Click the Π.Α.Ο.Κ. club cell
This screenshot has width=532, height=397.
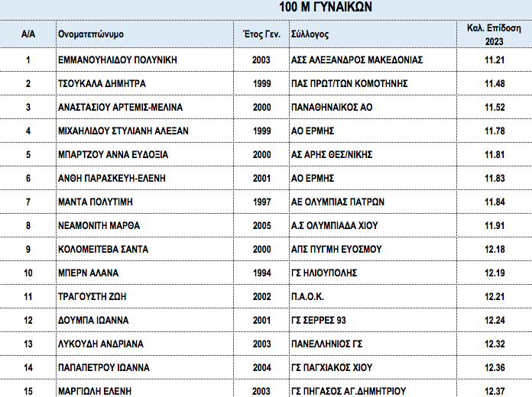[x=309, y=296]
